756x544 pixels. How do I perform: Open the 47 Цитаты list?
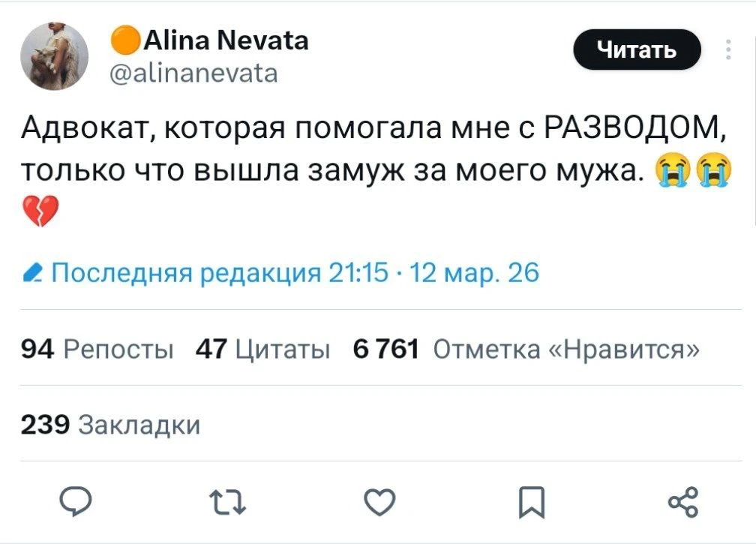tap(262, 348)
